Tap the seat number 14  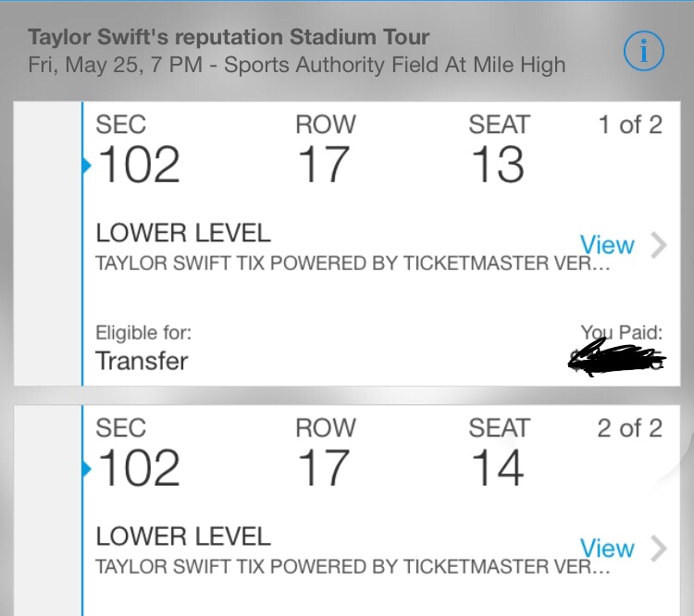[497, 468]
